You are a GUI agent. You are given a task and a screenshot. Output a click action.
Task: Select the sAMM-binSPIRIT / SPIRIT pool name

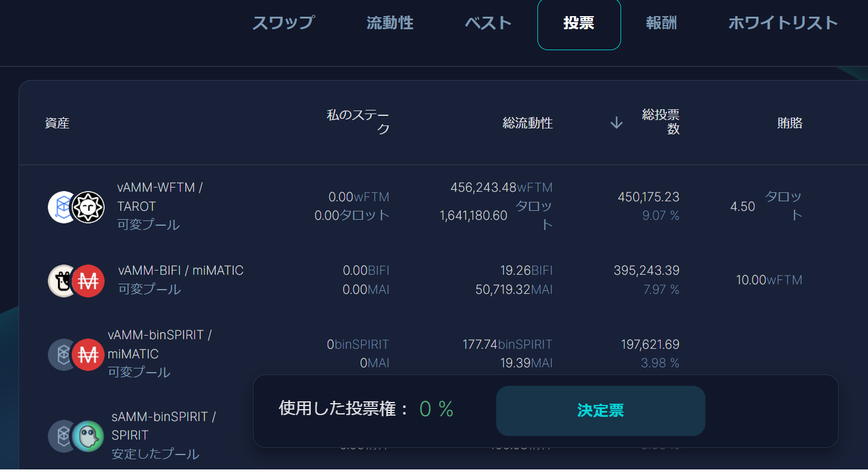(164, 426)
